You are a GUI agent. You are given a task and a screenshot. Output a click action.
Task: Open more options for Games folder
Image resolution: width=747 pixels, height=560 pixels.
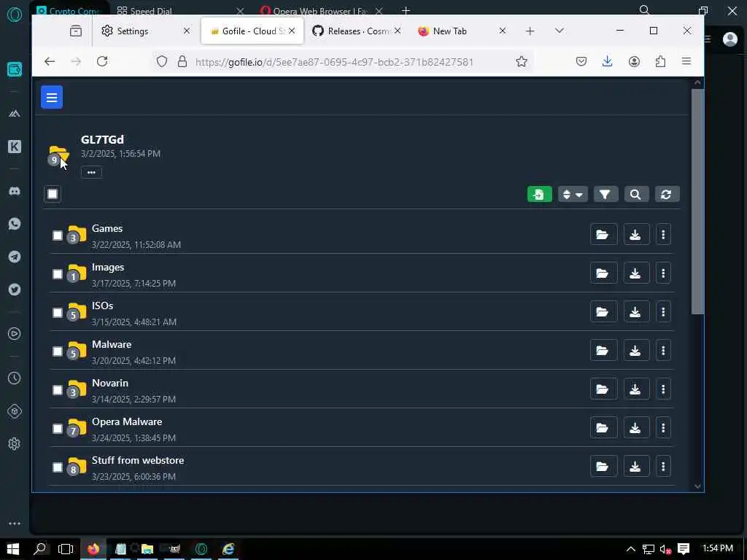(x=663, y=234)
